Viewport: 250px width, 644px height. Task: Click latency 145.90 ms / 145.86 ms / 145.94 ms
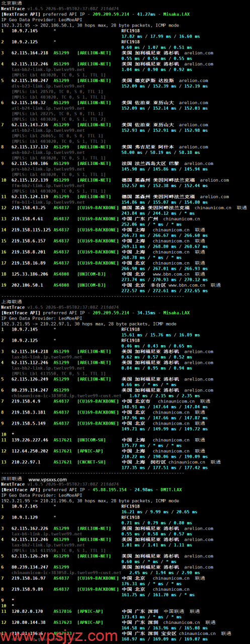pyautogui.click(x=164, y=169)
